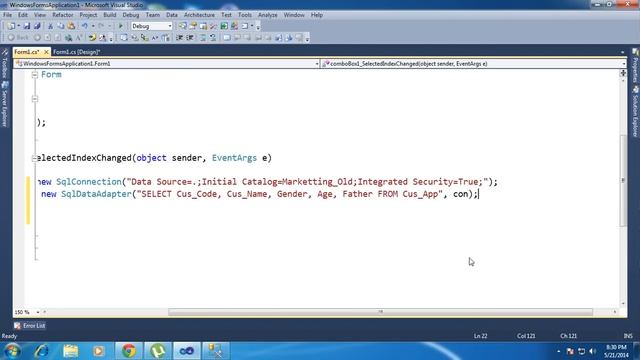Click the vertical scrollbar thumb of the editor
640x360 pixels.
point(623,180)
